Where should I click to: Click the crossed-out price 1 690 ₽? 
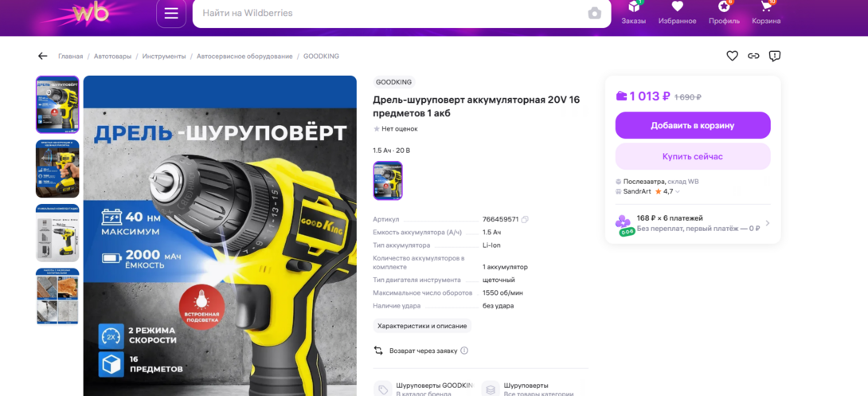click(687, 97)
